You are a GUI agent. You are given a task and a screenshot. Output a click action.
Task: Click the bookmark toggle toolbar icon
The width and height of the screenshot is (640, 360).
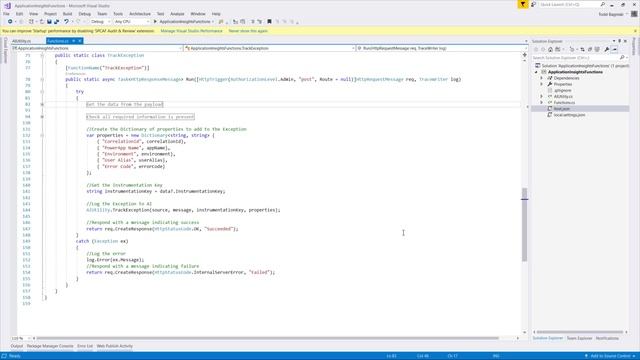[x=269, y=22]
